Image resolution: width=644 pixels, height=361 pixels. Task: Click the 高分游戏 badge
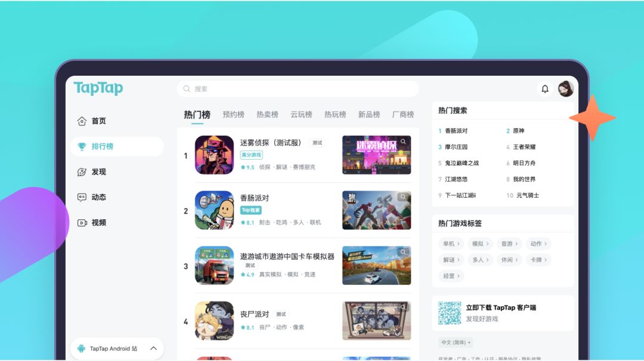click(252, 155)
